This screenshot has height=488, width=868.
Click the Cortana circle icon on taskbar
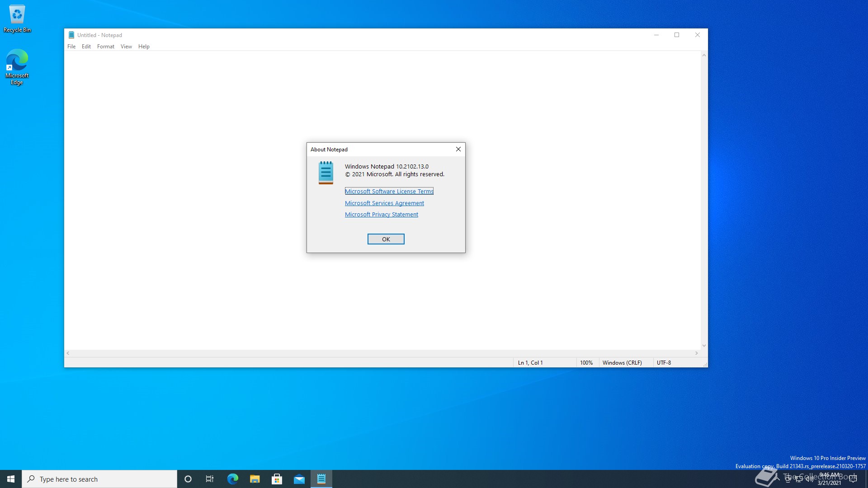click(188, 479)
